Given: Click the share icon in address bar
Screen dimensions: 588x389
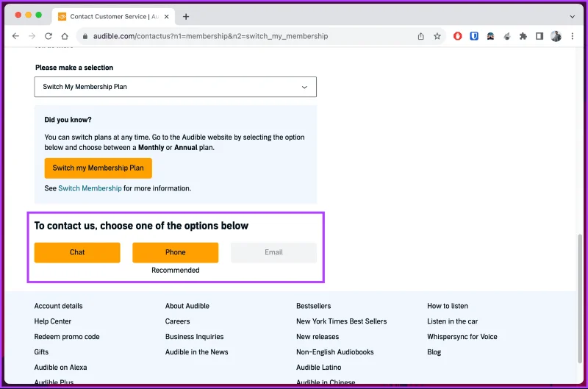Looking at the screenshot, I should 420,36.
